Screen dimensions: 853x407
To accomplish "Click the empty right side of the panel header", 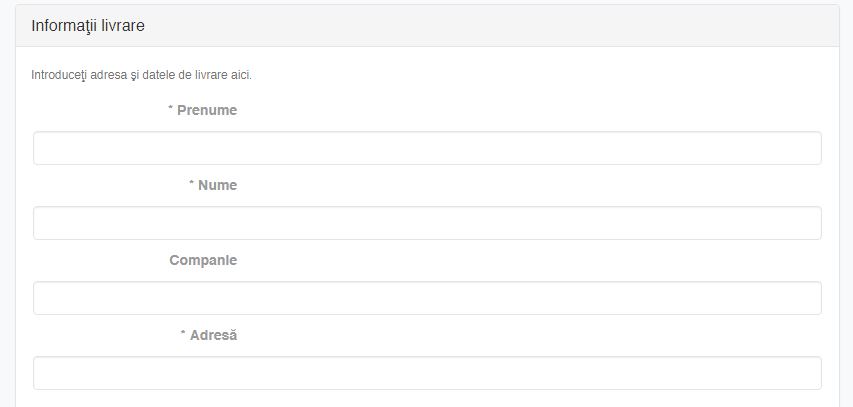I will (600, 26).
